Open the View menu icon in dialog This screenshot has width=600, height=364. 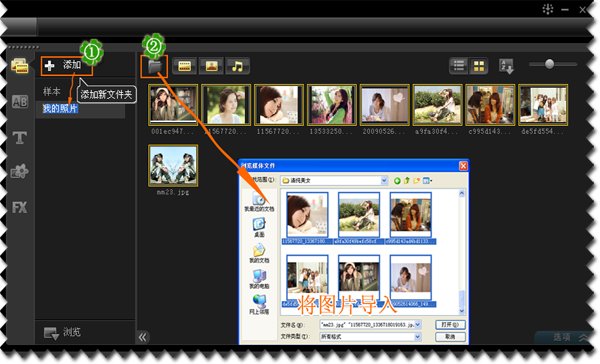[427, 180]
